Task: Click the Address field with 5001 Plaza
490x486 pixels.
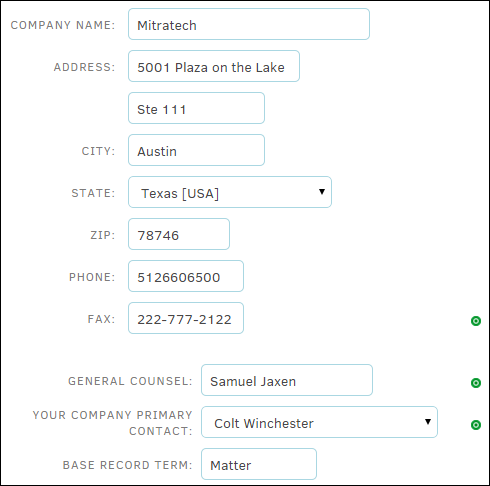Action: coord(214,66)
